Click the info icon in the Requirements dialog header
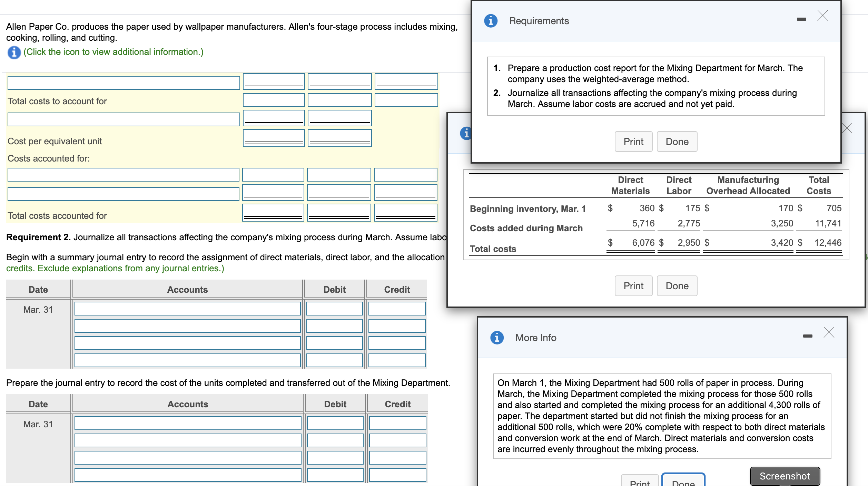 tap(491, 21)
